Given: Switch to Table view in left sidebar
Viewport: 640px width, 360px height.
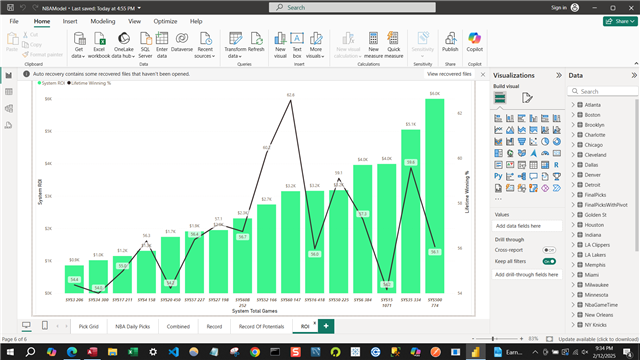Looking at the screenshot, I should tap(9, 92).
